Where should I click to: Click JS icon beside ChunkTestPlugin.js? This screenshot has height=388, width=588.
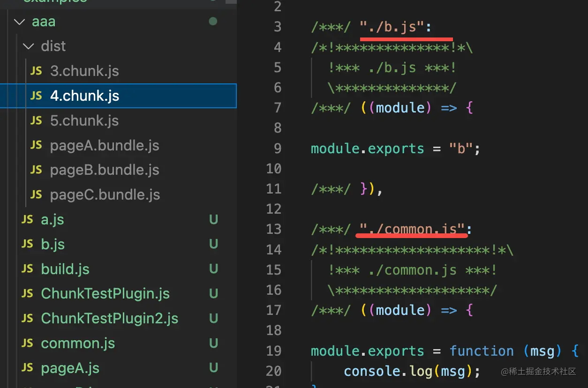point(28,293)
